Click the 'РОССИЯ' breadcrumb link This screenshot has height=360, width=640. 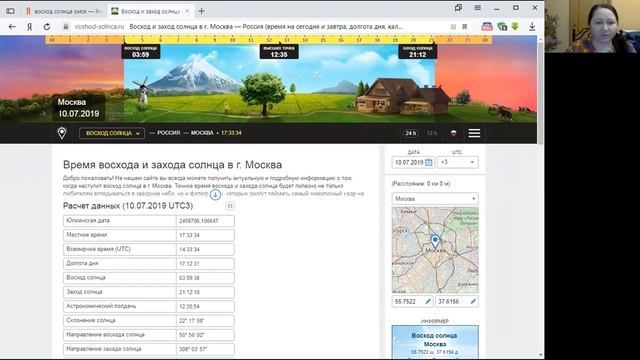coord(169,133)
